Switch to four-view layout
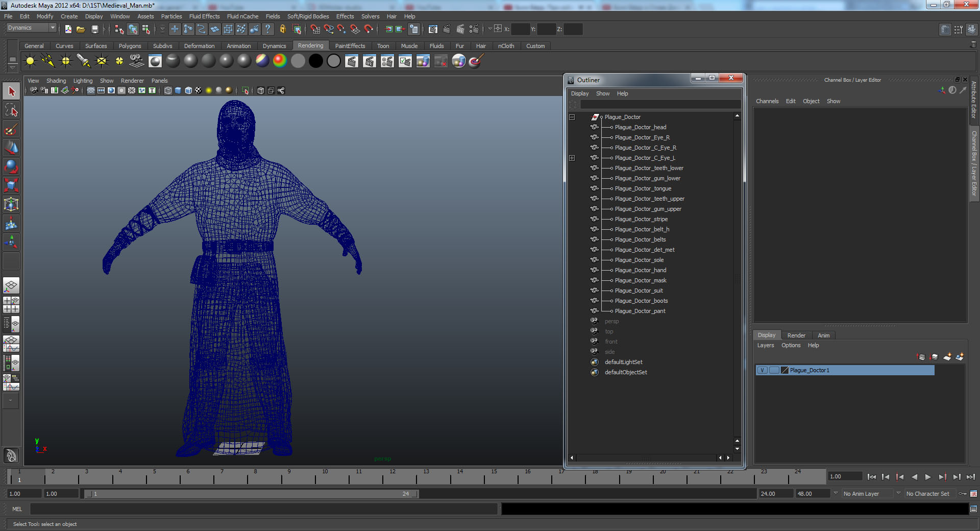 (x=11, y=304)
